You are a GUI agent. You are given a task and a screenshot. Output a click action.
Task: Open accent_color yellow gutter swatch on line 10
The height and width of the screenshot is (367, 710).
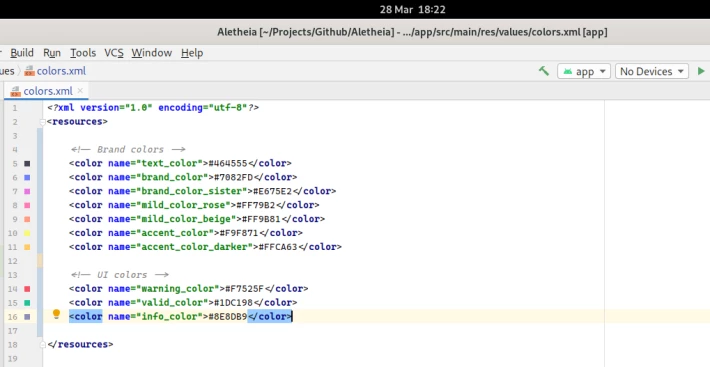coord(27,233)
